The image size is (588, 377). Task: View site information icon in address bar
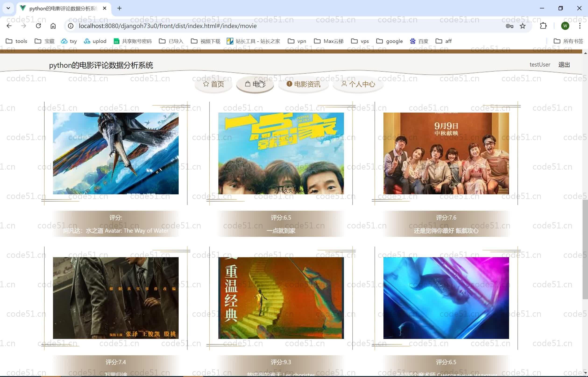point(71,26)
